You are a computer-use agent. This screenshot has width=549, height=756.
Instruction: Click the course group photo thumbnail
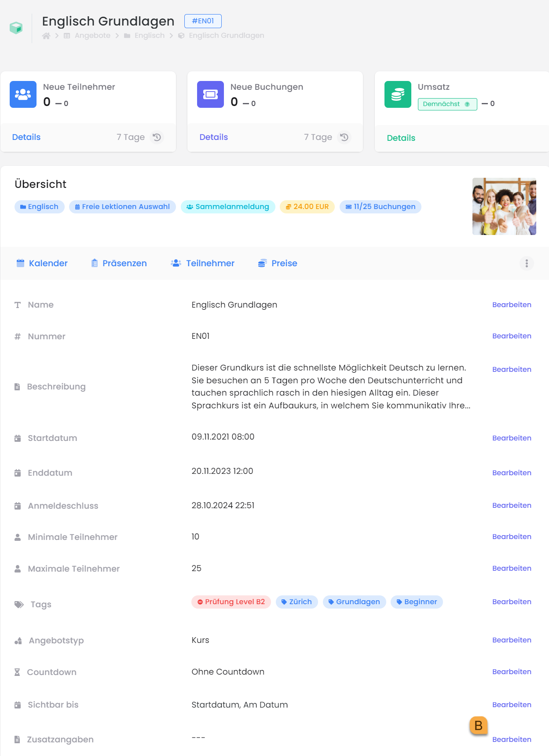pyautogui.click(x=504, y=206)
